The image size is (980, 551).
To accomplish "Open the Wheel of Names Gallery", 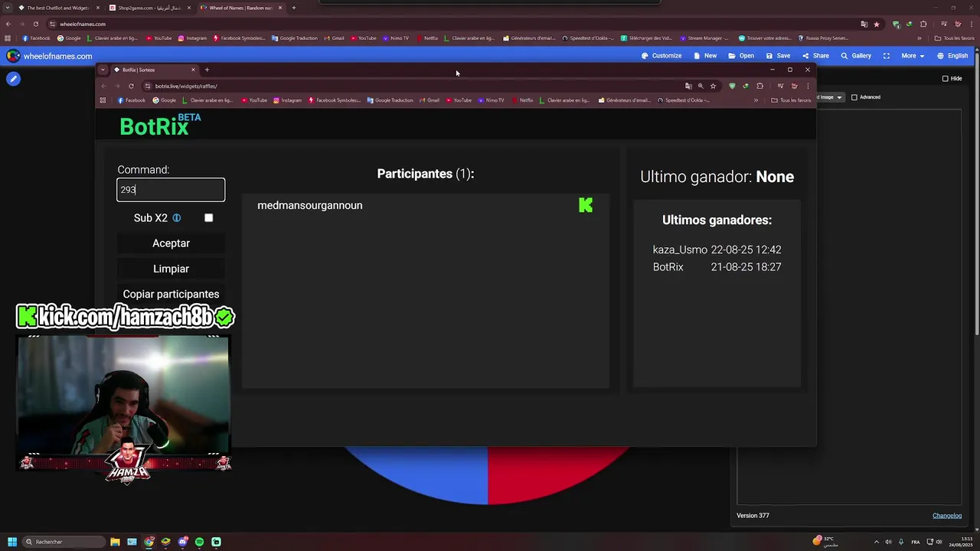I will tap(856, 56).
